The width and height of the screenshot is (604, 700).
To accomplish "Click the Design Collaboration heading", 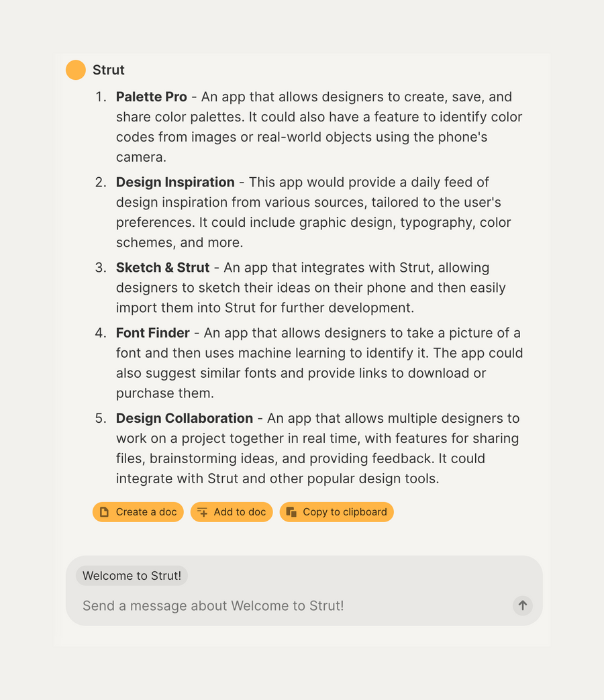I will pos(184,417).
